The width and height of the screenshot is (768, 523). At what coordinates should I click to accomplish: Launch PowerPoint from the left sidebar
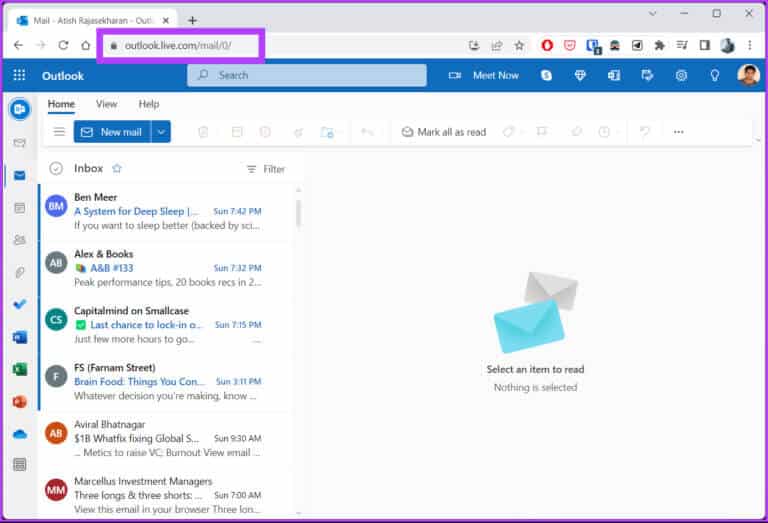tap(20, 402)
